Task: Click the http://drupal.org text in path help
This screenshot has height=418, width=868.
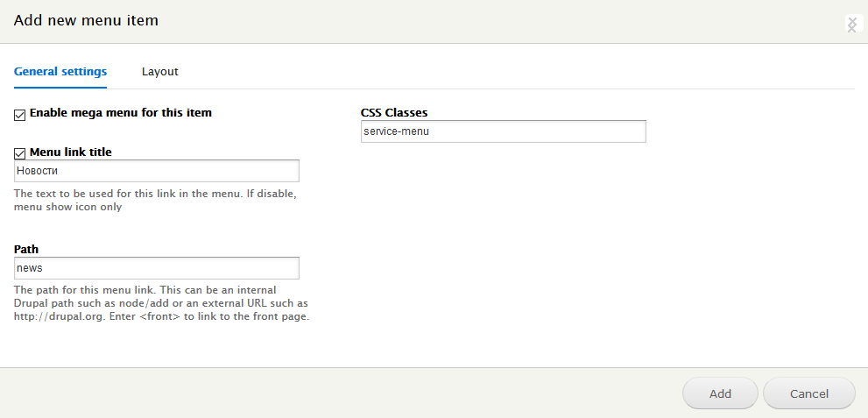Action: 58,317
